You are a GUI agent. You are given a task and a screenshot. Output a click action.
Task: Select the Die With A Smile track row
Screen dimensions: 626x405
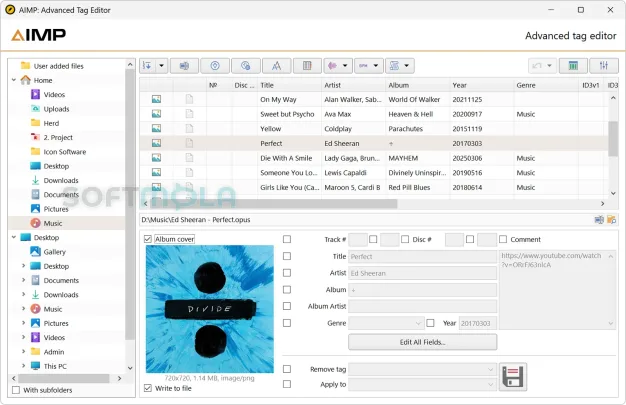[x=373, y=158]
